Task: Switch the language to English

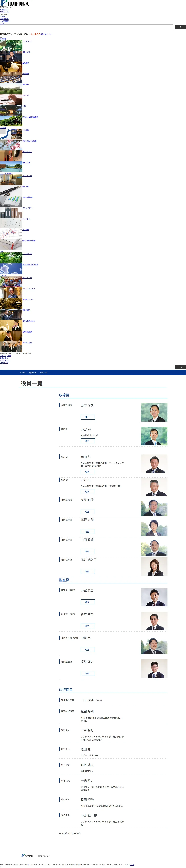Action: point(3,17)
